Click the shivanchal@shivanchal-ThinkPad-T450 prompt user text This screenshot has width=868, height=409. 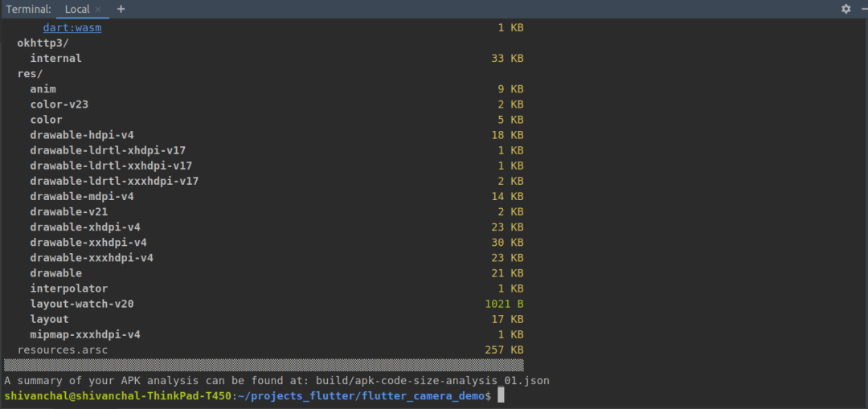[x=118, y=396]
